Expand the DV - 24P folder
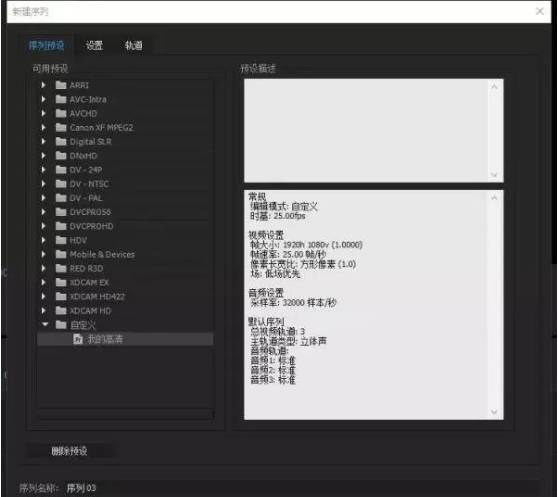Screen dimensions: 558x497 click(x=43, y=170)
